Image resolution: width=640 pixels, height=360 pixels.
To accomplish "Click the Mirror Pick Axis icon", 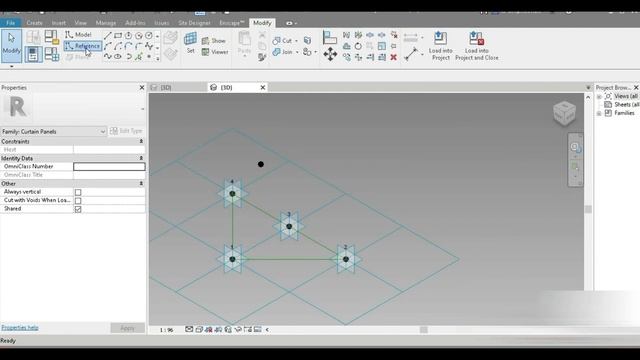I will pyautogui.click(x=347, y=35).
